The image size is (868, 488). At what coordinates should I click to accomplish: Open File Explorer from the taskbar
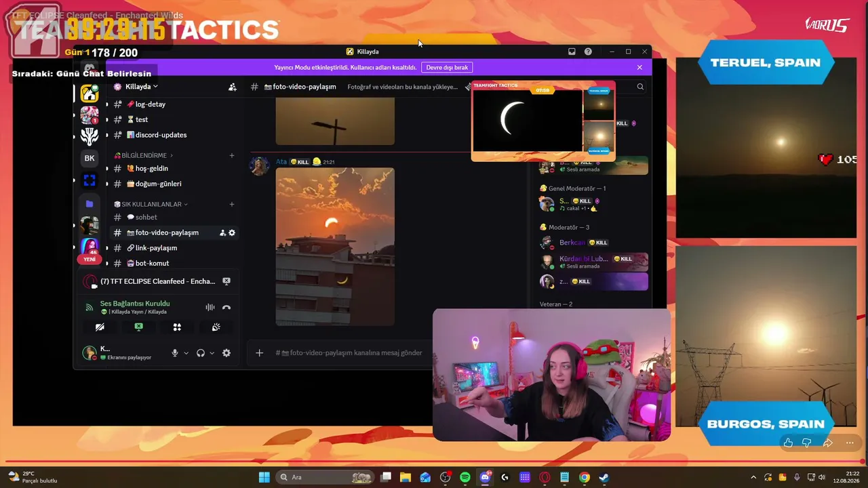coord(406,477)
